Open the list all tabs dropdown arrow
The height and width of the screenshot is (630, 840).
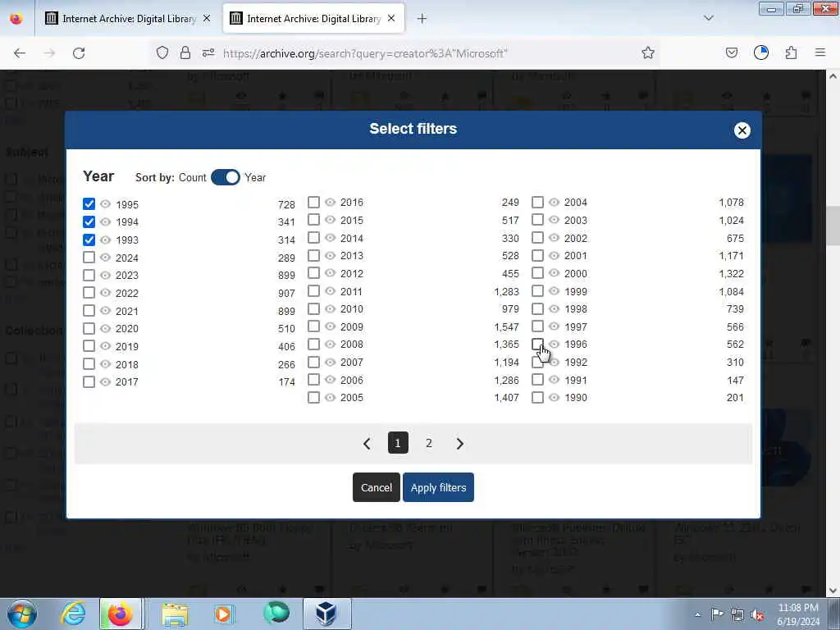click(709, 18)
